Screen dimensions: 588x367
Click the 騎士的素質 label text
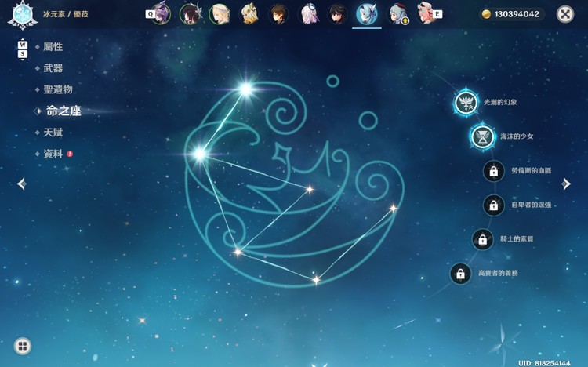click(x=517, y=239)
